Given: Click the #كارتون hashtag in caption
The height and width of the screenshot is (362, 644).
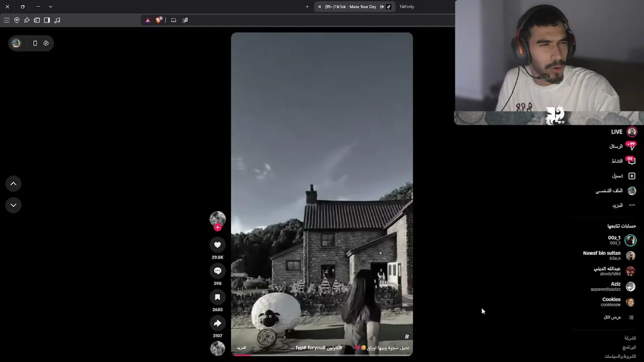Looking at the screenshot, I should [335, 348].
